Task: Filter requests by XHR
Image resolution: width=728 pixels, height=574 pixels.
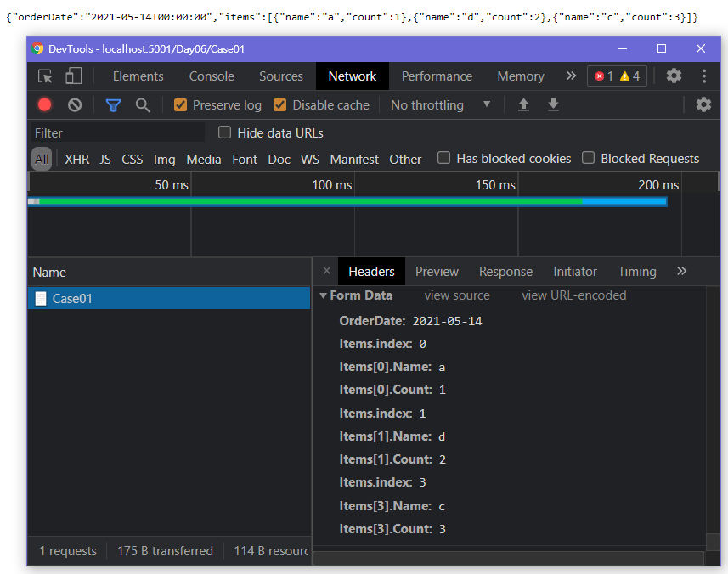Action: point(76,159)
